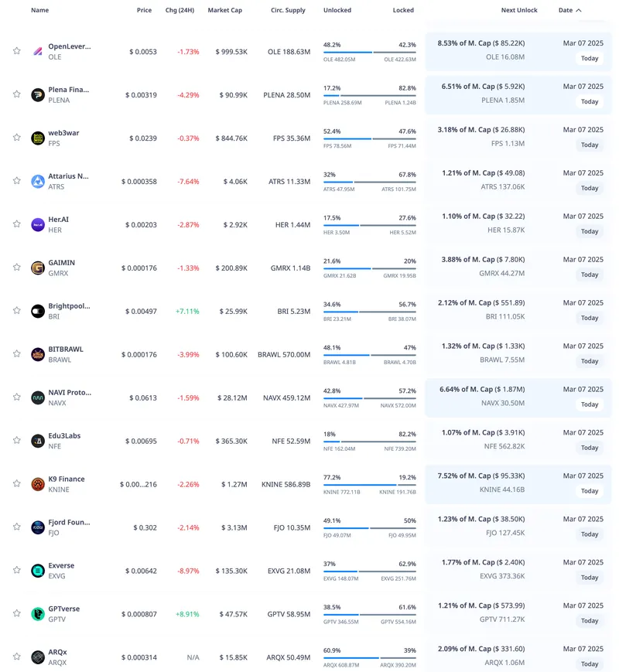Click the GPTverse token logo
Image resolution: width=619 pixels, height=672 pixels.
[x=37, y=614]
